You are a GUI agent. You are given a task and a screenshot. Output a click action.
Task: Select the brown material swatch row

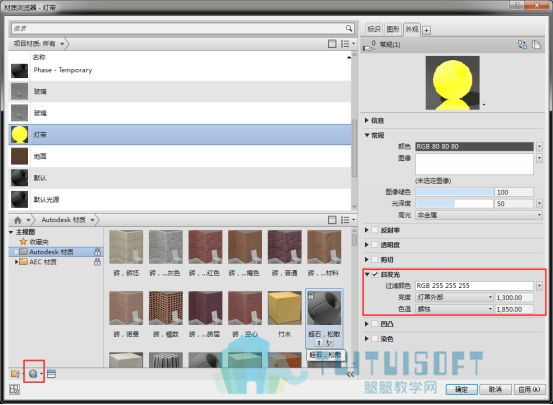(180, 156)
